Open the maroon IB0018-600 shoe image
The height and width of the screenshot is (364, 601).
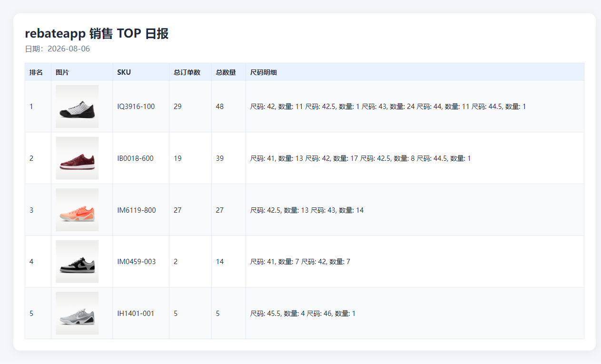[x=77, y=158]
